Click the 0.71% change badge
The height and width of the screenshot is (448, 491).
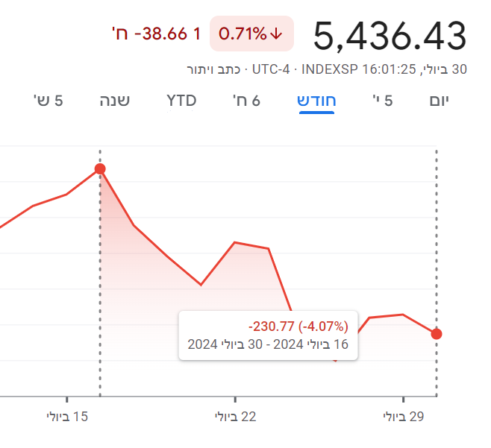(x=251, y=34)
